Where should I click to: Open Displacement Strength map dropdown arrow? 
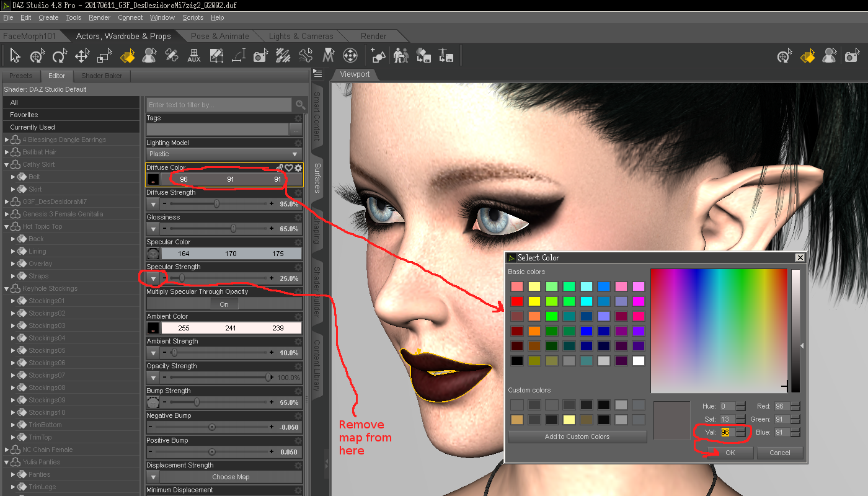(x=153, y=477)
